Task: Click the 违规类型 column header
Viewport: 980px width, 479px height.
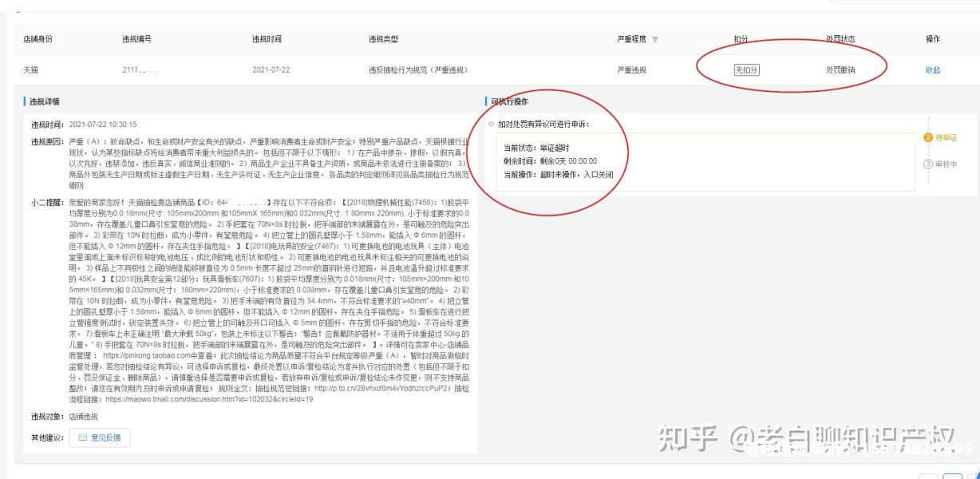Action: 383,39
